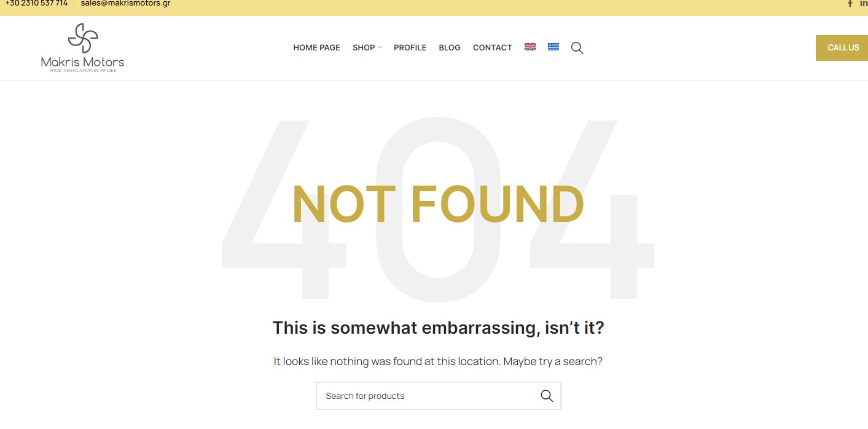This screenshot has width=868, height=429.
Task: Open the LinkedIn social icon
Action: (x=864, y=4)
